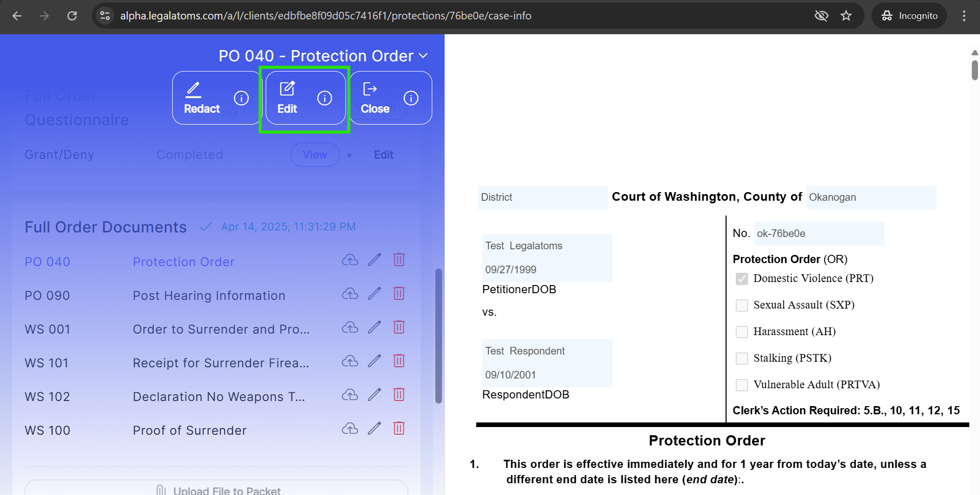Image resolution: width=980 pixels, height=495 pixels.
Task: Delete WS 100 with trash icon
Action: pyautogui.click(x=399, y=428)
